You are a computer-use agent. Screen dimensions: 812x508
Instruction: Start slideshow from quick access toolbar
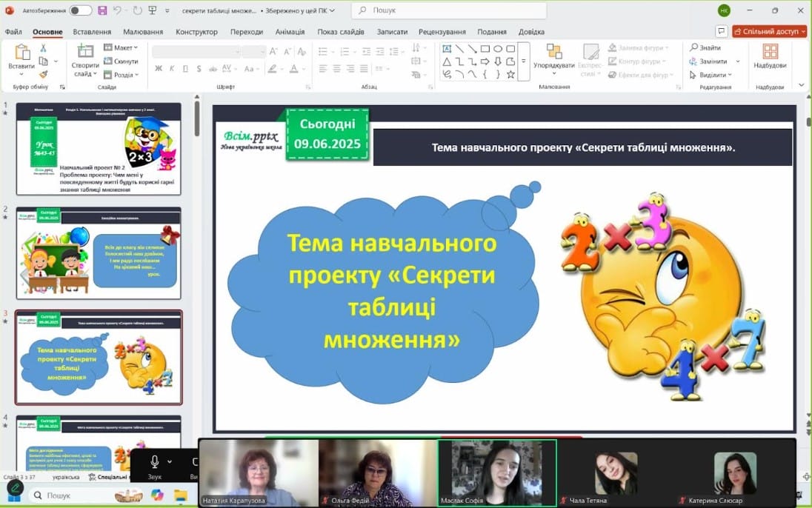coord(153,10)
